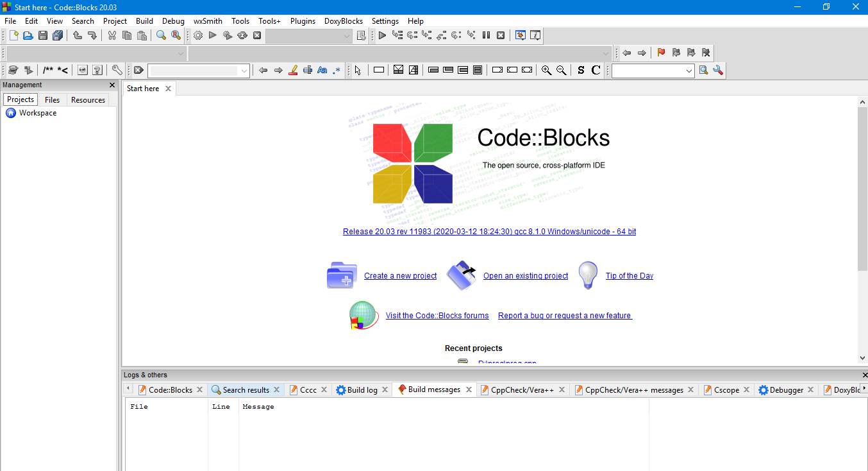The height and width of the screenshot is (471, 868).
Task: Click the Open an existing project link
Action: [x=526, y=276]
